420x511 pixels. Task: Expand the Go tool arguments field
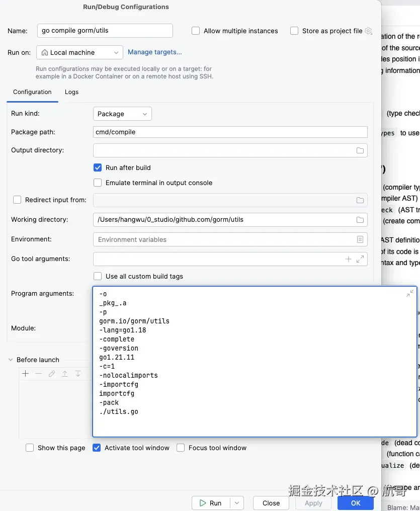point(360,259)
